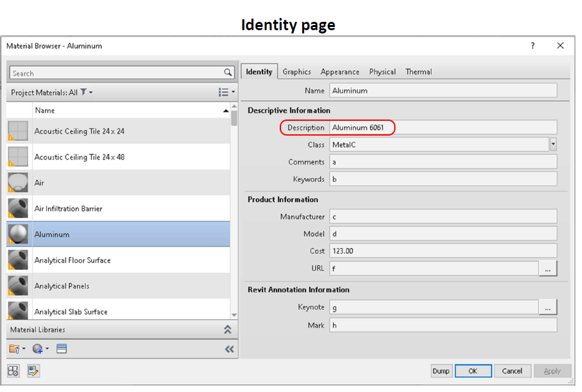This screenshot has width=582, height=392.
Task: Create a new material with the plus-sphere icon
Action: pyautogui.click(x=40, y=348)
